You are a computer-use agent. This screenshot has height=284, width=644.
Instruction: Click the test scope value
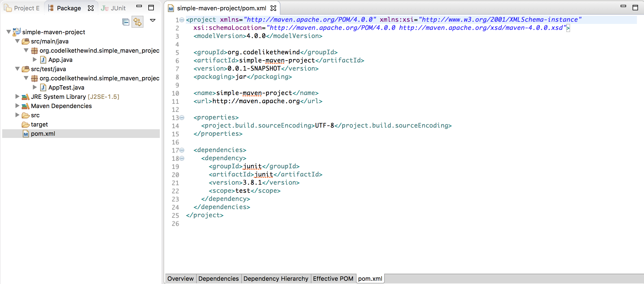click(243, 191)
